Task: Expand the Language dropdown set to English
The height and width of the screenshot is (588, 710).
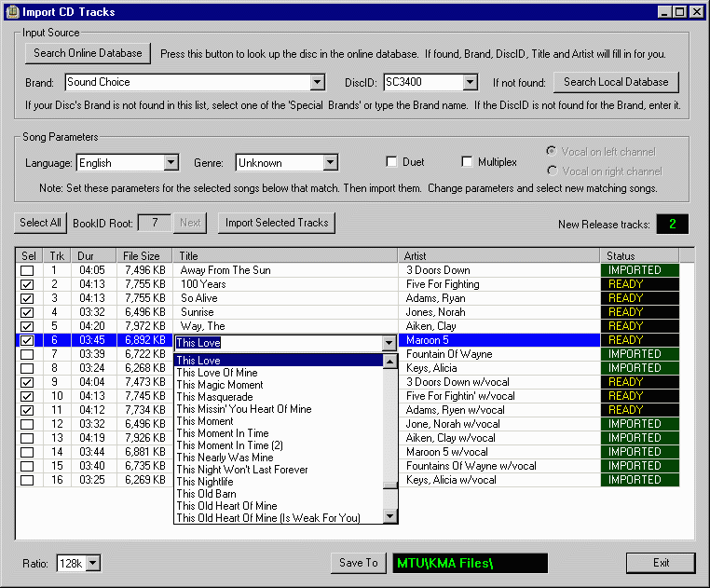Action: pos(171,163)
